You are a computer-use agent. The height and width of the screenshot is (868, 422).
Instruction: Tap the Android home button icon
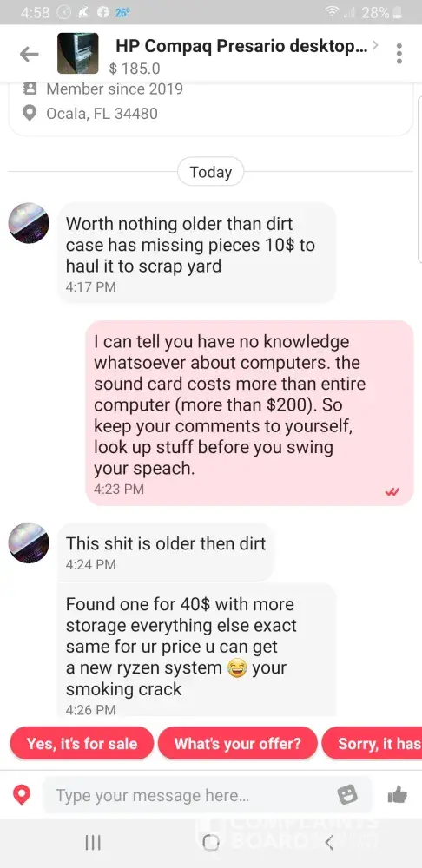tap(210, 843)
